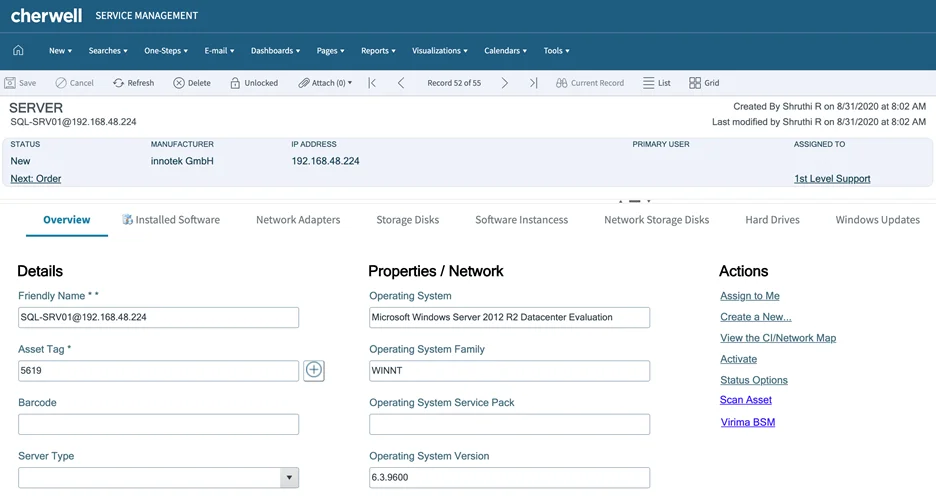The height and width of the screenshot is (496, 936).
Task: Toggle the Unlocked padlock icon
Action: [x=235, y=83]
